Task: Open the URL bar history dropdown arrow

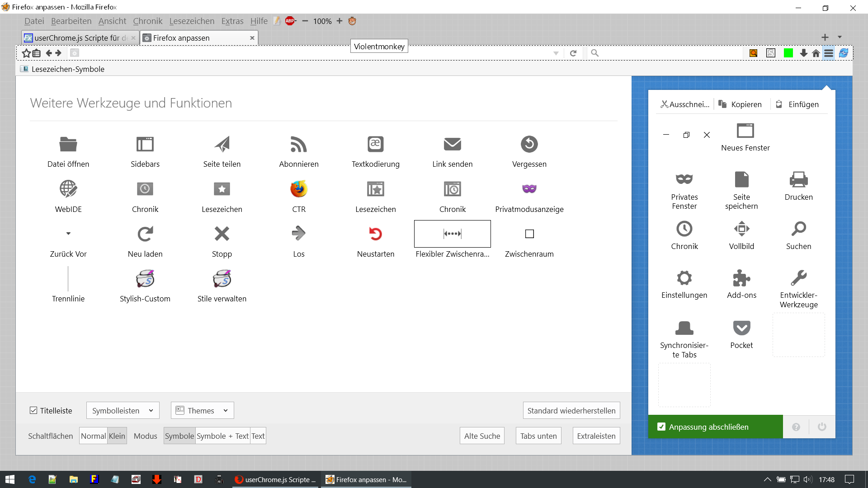Action: coord(556,53)
